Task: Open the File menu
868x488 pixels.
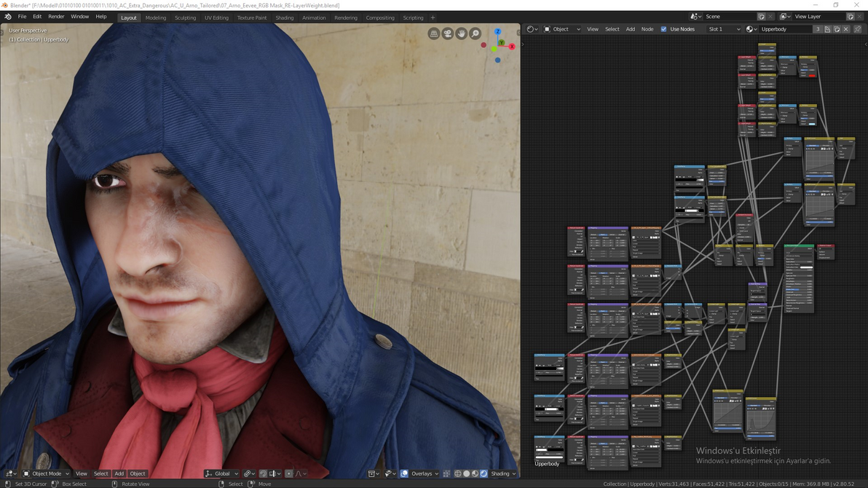Action: click(22, 17)
